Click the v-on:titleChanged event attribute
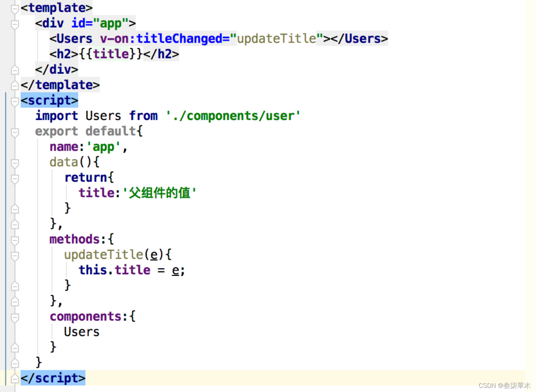The image size is (536, 392). (164, 39)
